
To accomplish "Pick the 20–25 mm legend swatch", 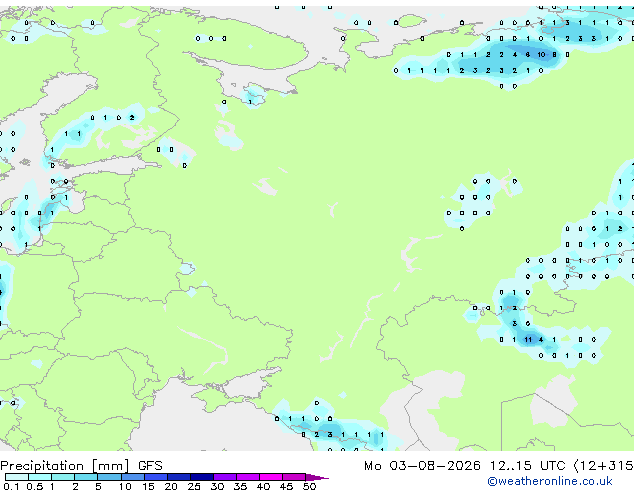I will 179,477.
